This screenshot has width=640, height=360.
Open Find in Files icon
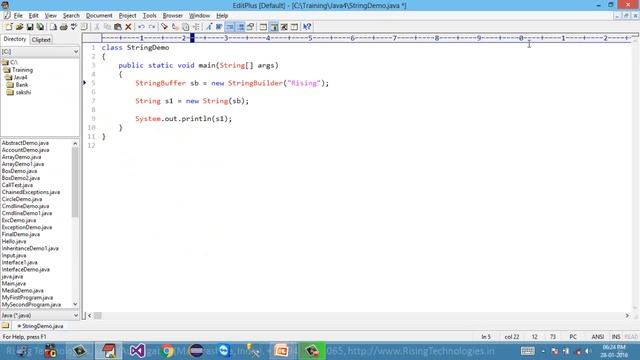[185, 27]
